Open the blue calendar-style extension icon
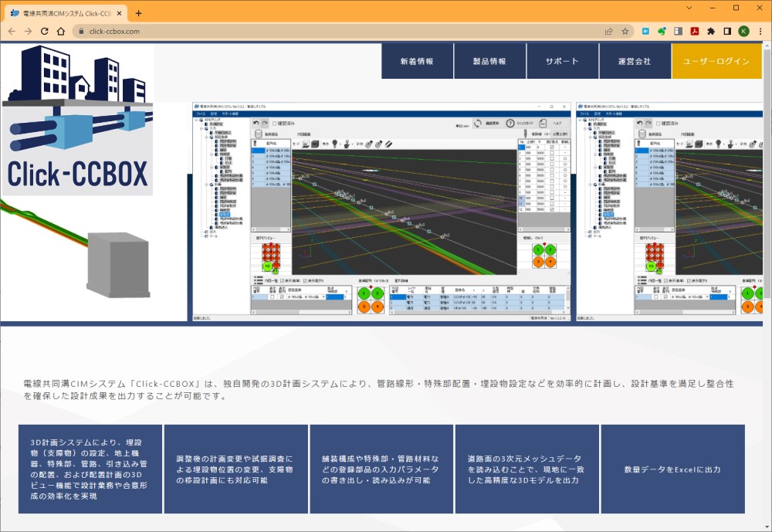This screenshot has height=532, width=772. tap(645, 31)
